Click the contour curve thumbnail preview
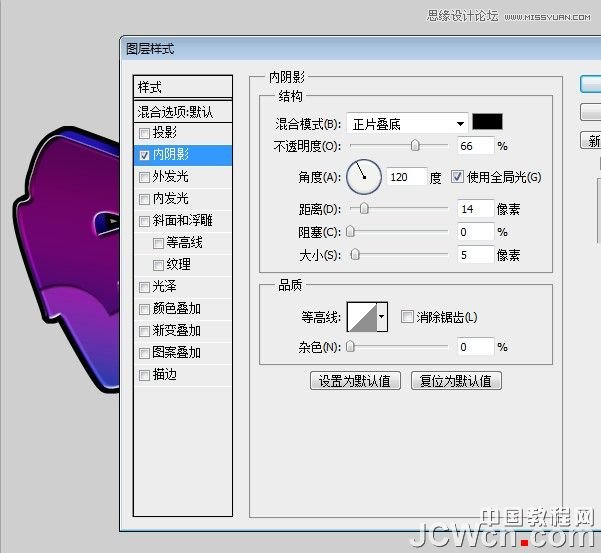Screen dimensions: 601x553 [x=362, y=317]
